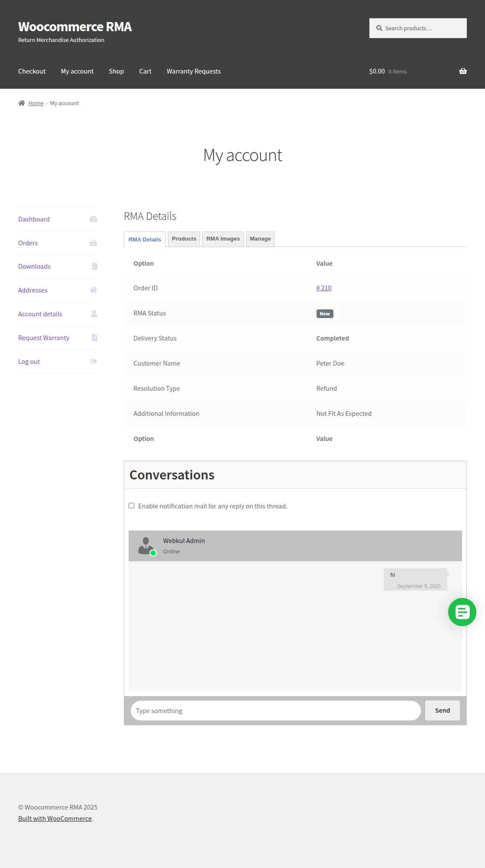Viewport: 485px width, 868px height.
Task: Click the Orders basket icon in sidebar
Action: tap(93, 243)
